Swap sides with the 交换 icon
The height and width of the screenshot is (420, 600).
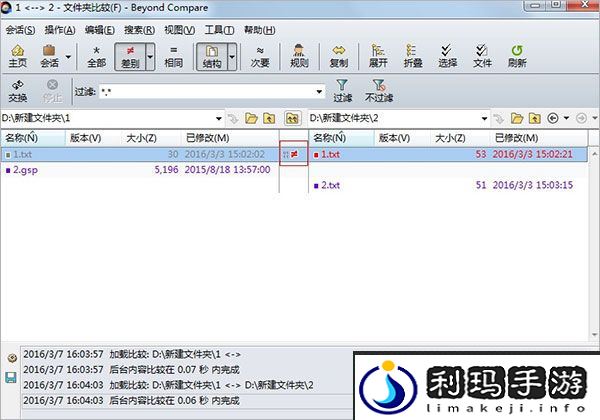[18, 91]
